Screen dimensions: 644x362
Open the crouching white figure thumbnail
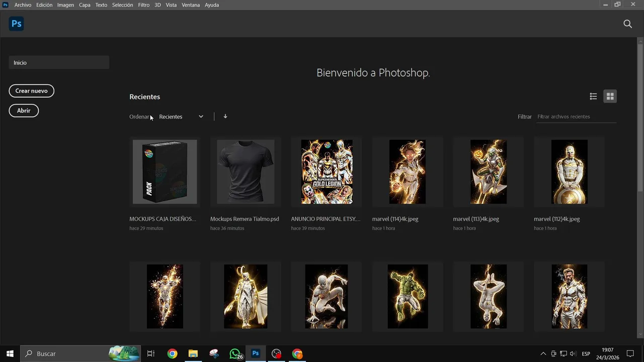click(327, 297)
